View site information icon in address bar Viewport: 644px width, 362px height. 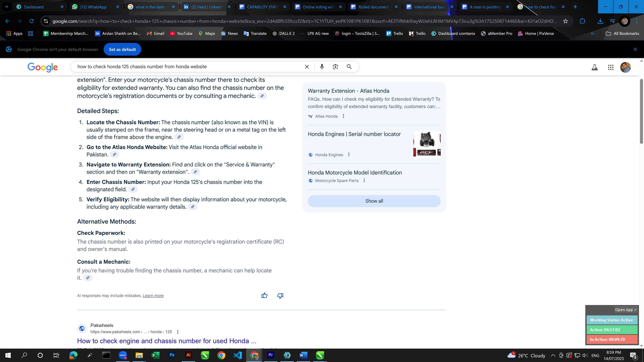tap(46, 21)
